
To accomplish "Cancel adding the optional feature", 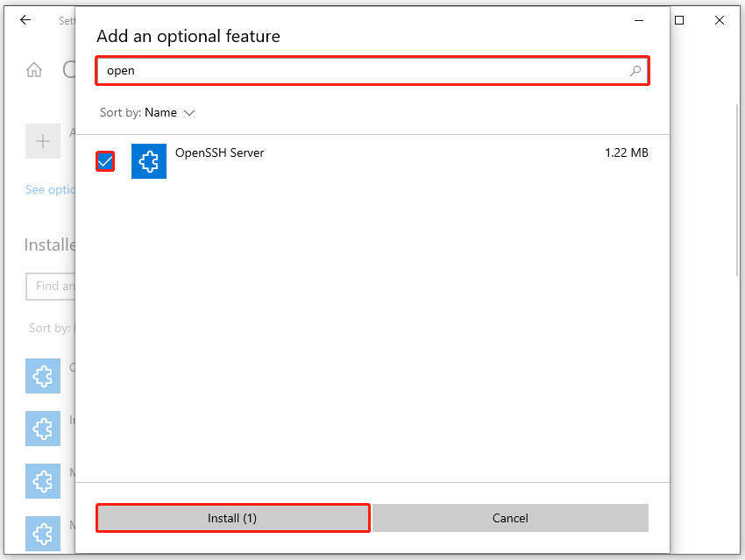I will (510, 518).
